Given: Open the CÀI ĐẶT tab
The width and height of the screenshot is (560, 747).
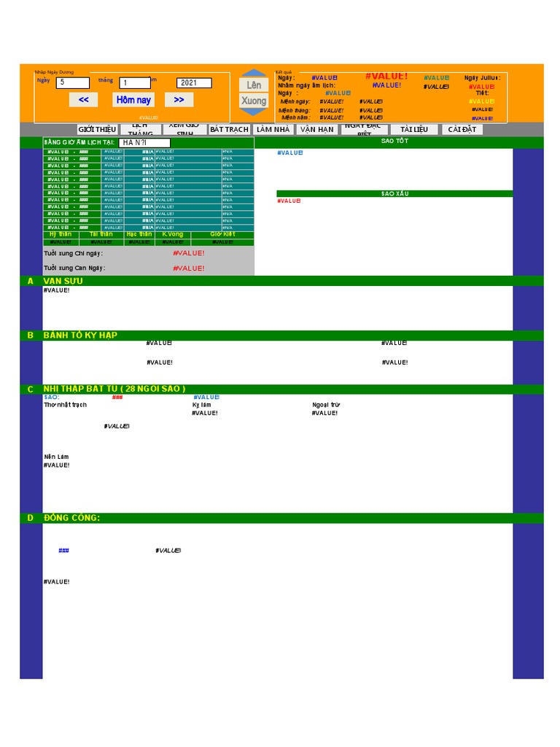Looking at the screenshot, I should [x=462, y=130].
